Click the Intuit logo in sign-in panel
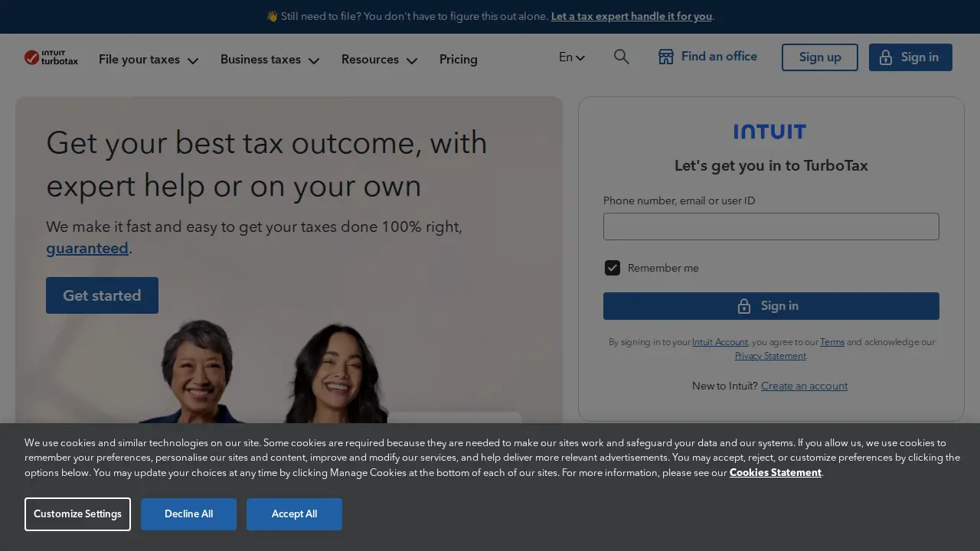This screenshot has width=980, height=551. coord(769,132)
